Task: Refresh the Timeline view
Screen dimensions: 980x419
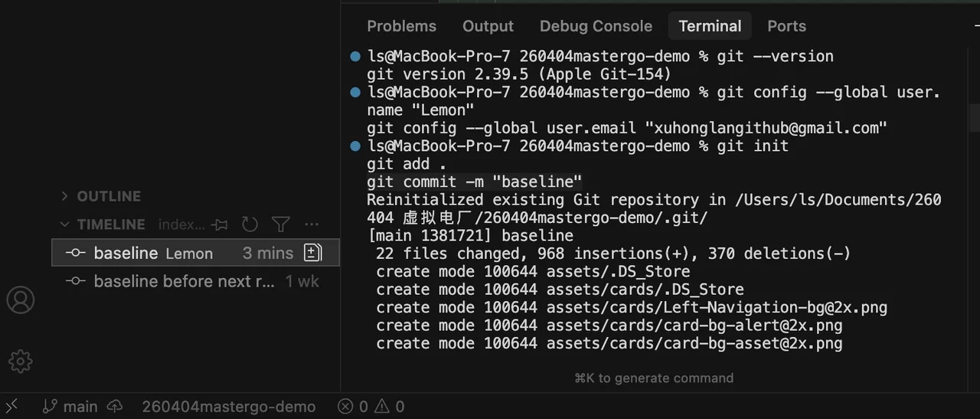Action: (250, 224)
